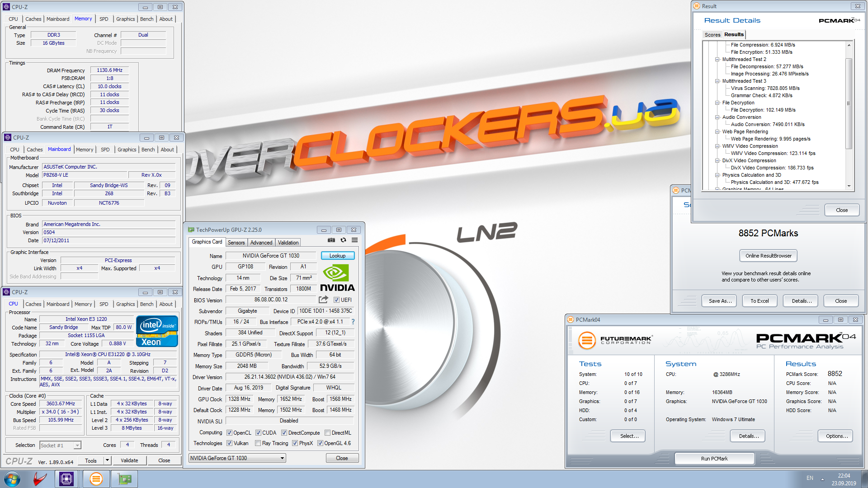Click the Result tree scroll down arrow
The image size is (868, 488).
tap(849, 186)
